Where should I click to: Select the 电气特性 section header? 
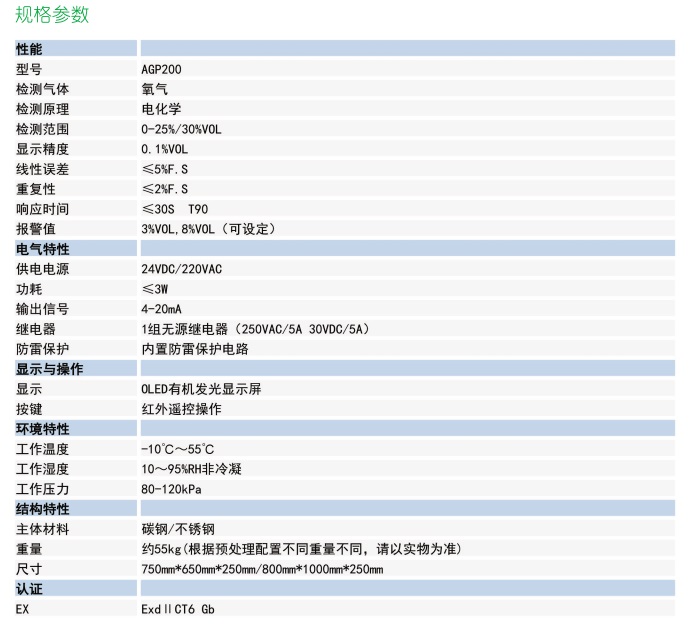coord(43,249)
